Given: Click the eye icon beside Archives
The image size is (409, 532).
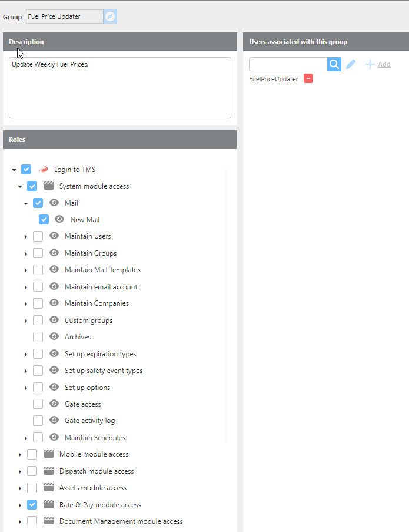Looking at the screenshot, I should [54, 337].
